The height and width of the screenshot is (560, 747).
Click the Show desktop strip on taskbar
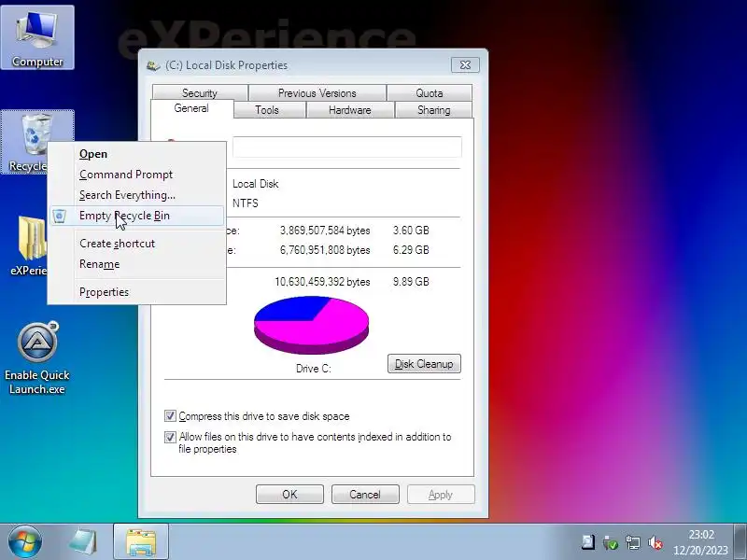tap(740, 542)
